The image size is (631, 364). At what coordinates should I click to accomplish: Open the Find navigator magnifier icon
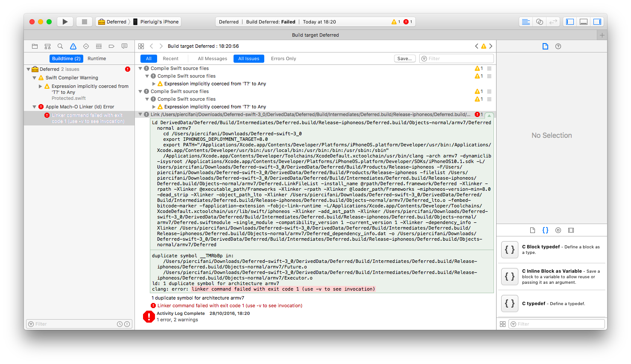pos(60,46)
